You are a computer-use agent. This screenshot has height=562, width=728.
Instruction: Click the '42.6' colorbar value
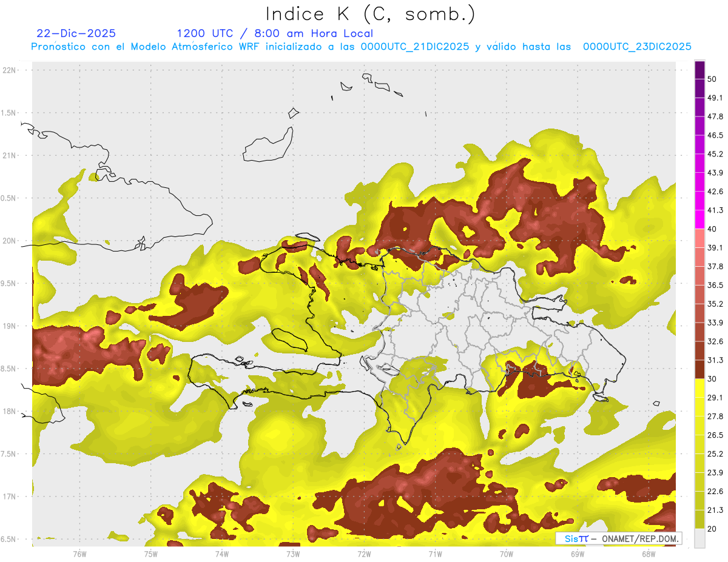click(x=715, y=192)
